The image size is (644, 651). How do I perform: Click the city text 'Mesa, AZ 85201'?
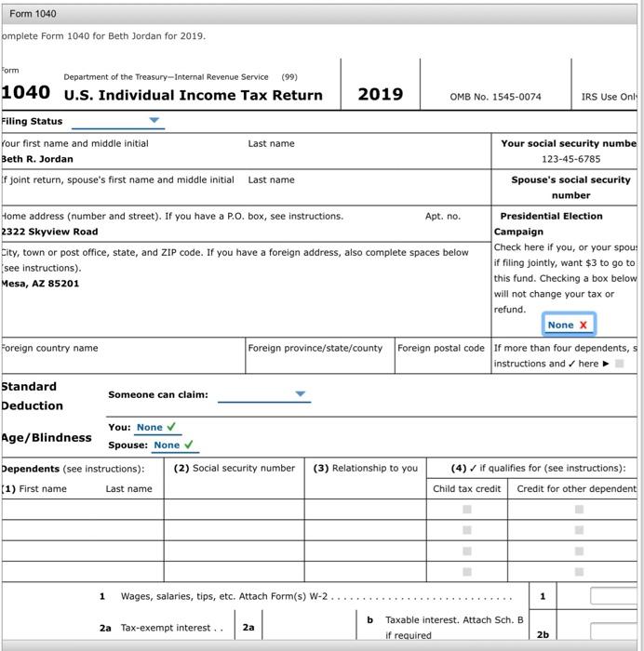point(39,284)
